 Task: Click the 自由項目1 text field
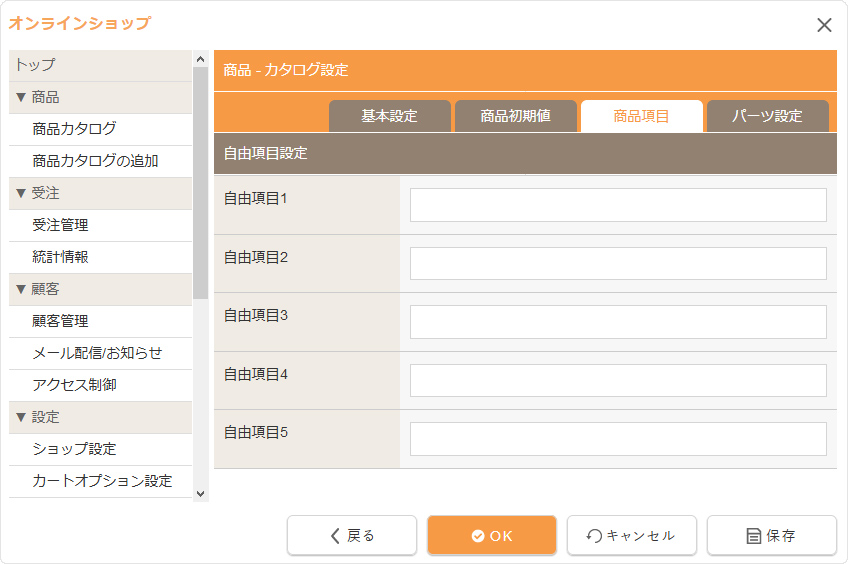tap(618, 205)
